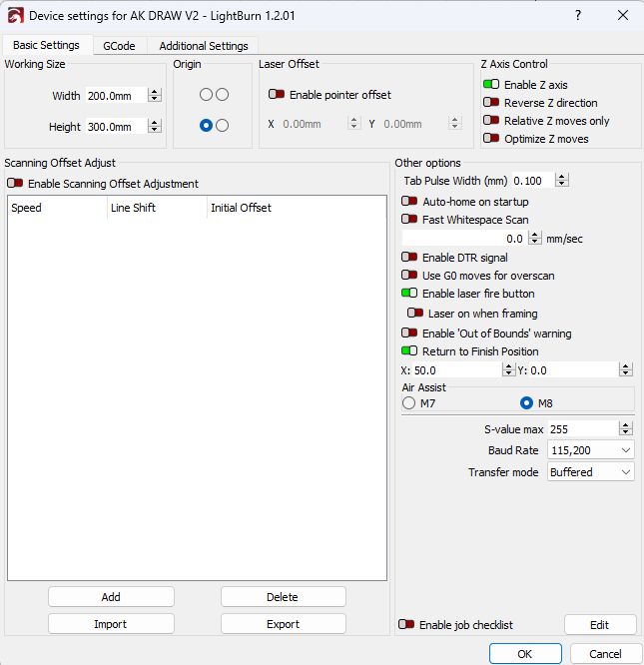Image resolution: width=644 pixels, height=665 pixels.
Task: Open the Additional Settings tab
Action: 203,46
